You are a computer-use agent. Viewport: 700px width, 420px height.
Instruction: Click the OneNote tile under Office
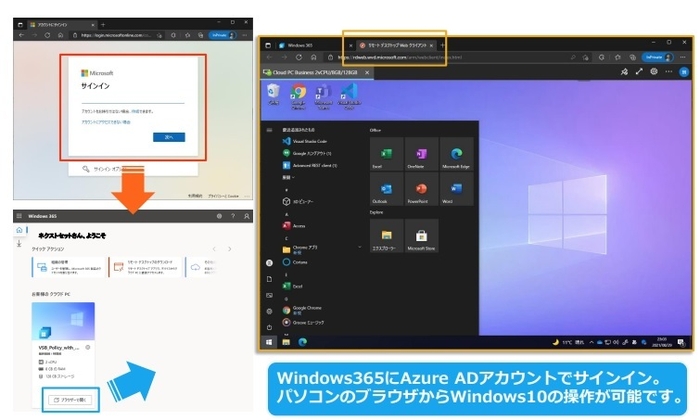click(x=421, y=154)
